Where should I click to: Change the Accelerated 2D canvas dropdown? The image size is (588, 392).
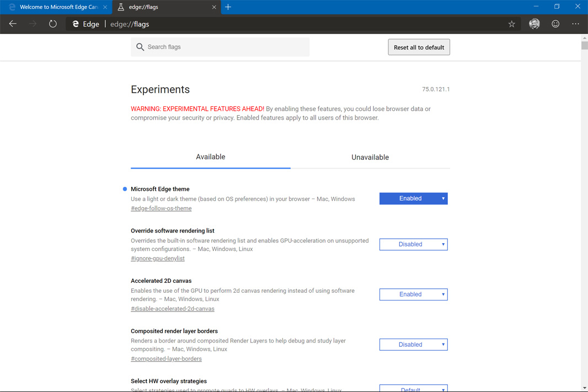[x=413, y=294]
